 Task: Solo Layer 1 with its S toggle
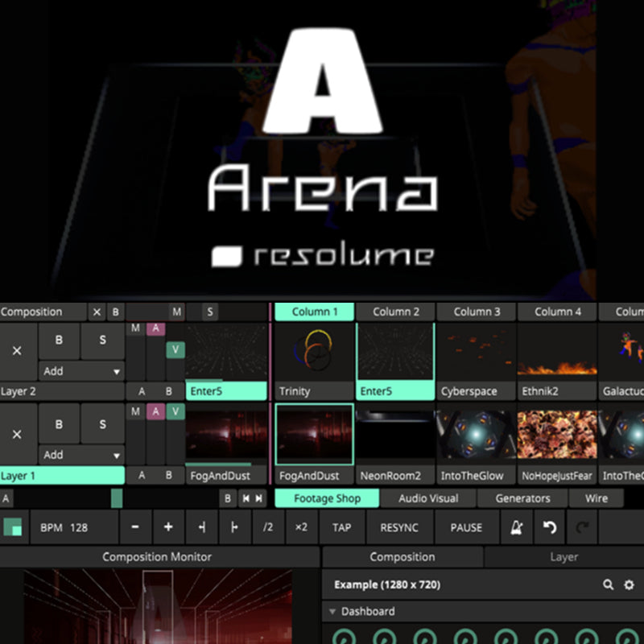pyautogui.click(x=102, y=424)
